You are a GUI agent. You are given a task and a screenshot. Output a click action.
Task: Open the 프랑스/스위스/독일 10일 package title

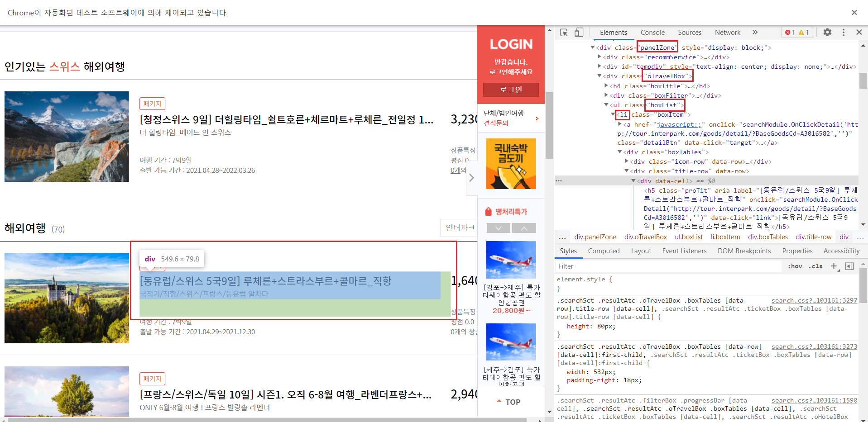pos(286,394)
